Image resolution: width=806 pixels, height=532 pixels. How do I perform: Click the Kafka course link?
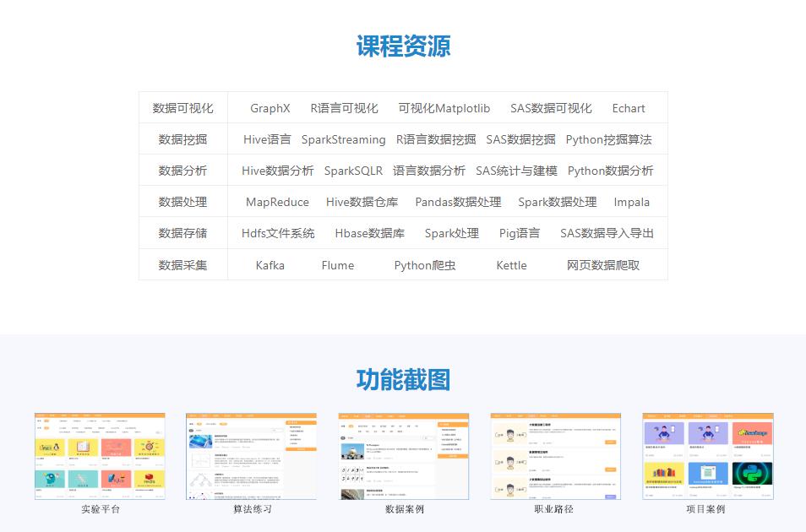(x=270, y=265)
